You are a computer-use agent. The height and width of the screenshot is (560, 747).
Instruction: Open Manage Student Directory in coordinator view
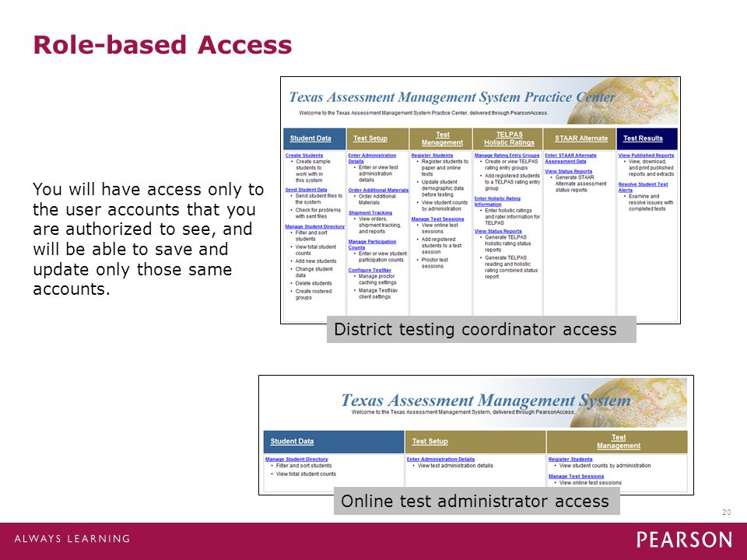pos(314,226)
